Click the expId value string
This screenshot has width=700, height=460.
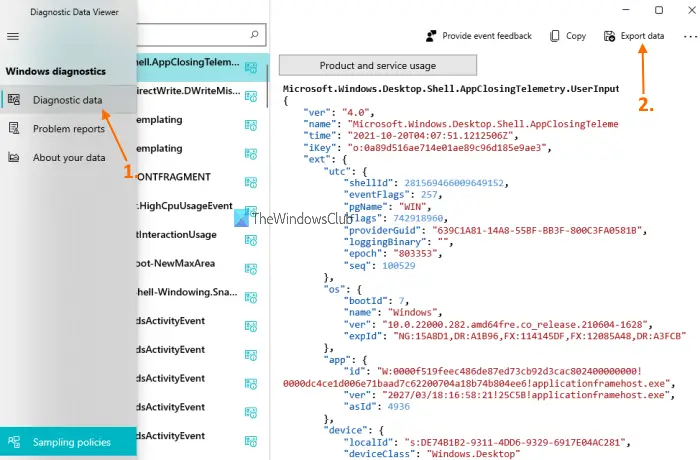pos(539,336)
